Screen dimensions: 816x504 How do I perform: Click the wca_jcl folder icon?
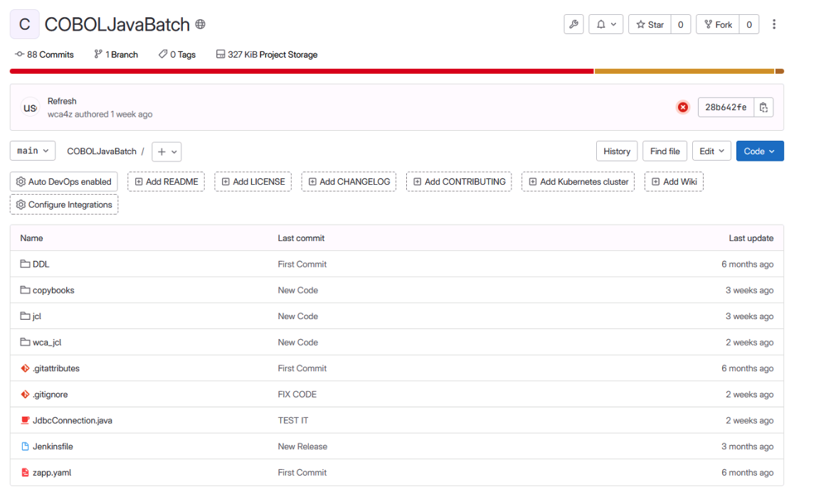pyautogui.click(x=25, y=342)
